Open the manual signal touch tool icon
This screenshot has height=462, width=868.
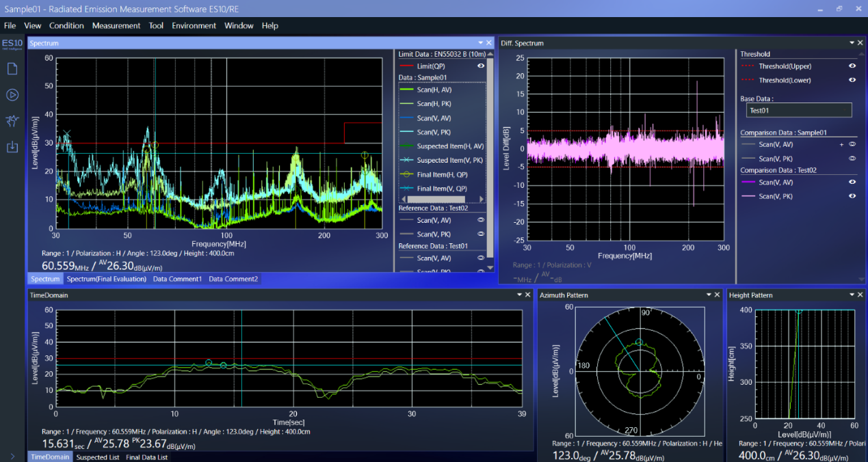coord(12,121)
